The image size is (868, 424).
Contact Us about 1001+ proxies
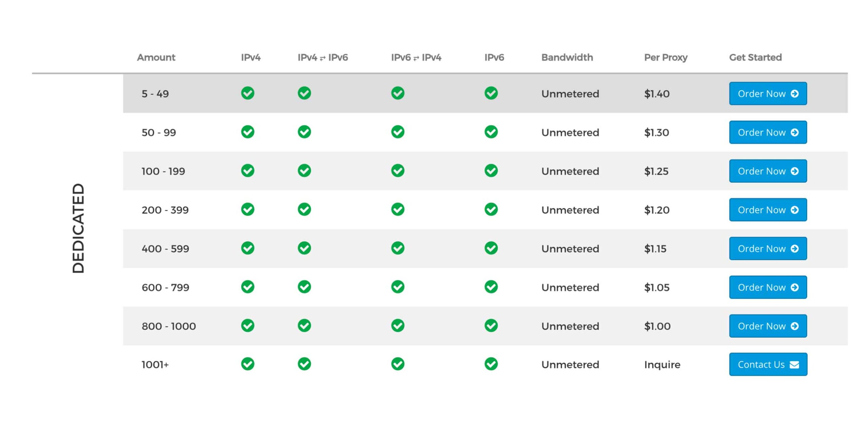click(x=768, y=364)
